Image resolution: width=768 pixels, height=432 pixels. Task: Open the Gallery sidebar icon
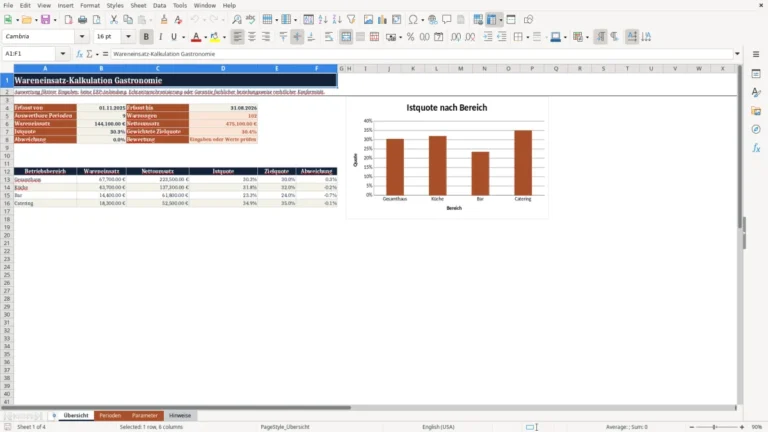pyautogui.click(x=756, y=111)
